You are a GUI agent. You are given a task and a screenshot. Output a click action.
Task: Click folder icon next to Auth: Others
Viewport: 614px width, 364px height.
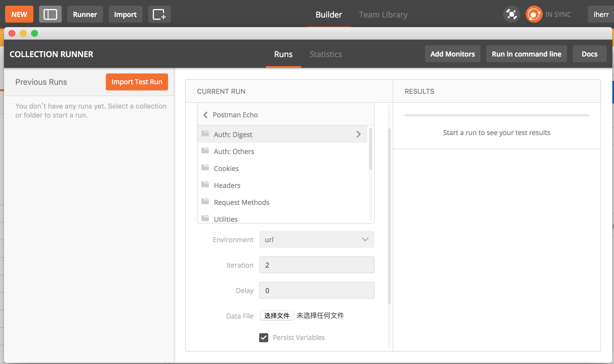pos(205,151)
